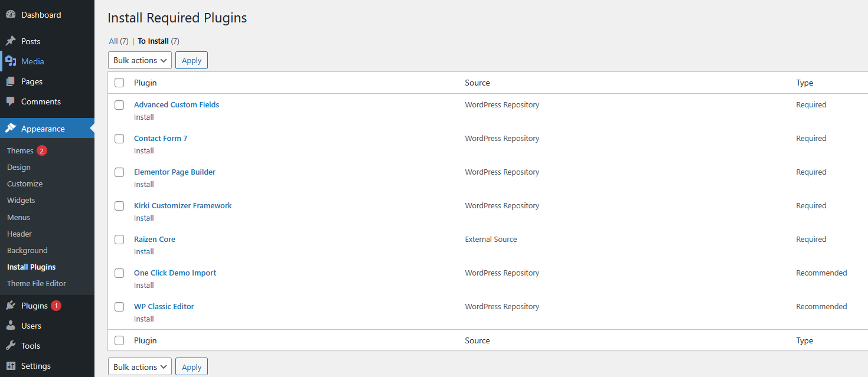
Task: Click the Posts pushpin icon
Action: (x=11, y=41)
